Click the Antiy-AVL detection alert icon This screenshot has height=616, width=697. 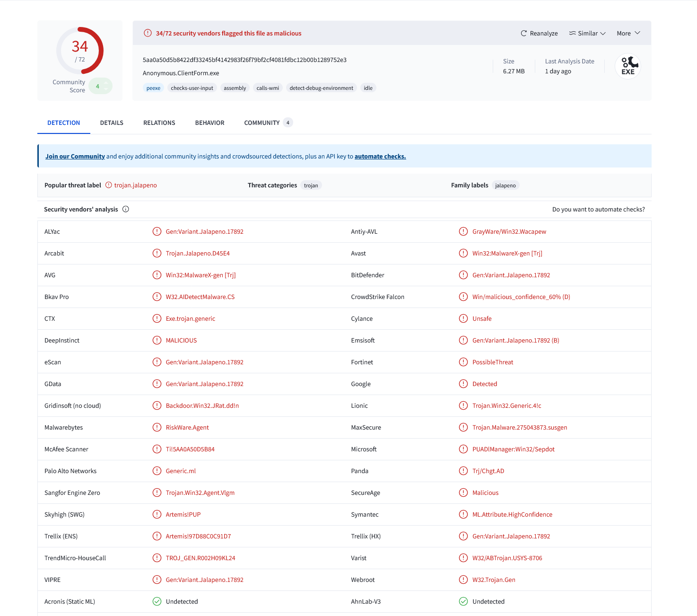coord(463,231)
